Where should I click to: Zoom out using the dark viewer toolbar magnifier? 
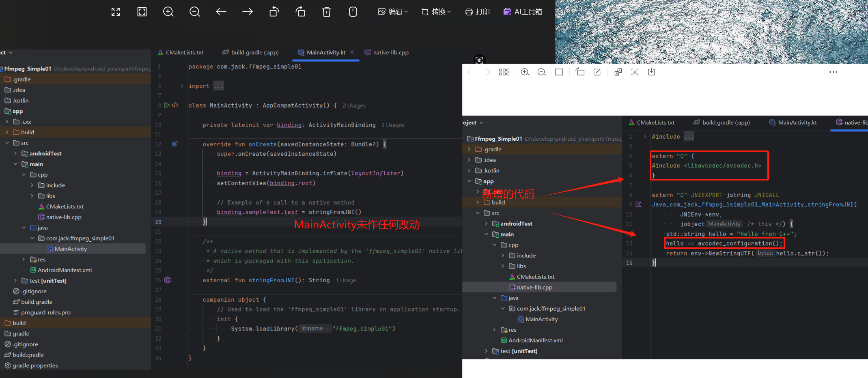pos(195,12)
